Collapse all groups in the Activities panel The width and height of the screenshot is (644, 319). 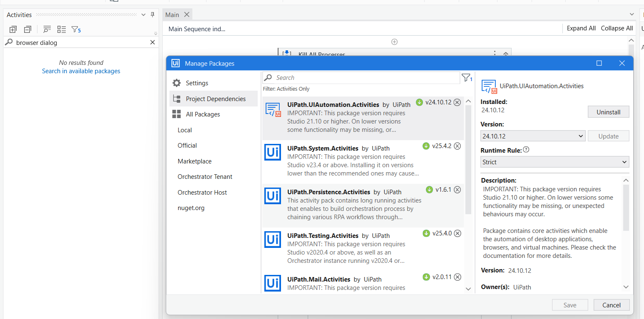(x=27, y=29)
